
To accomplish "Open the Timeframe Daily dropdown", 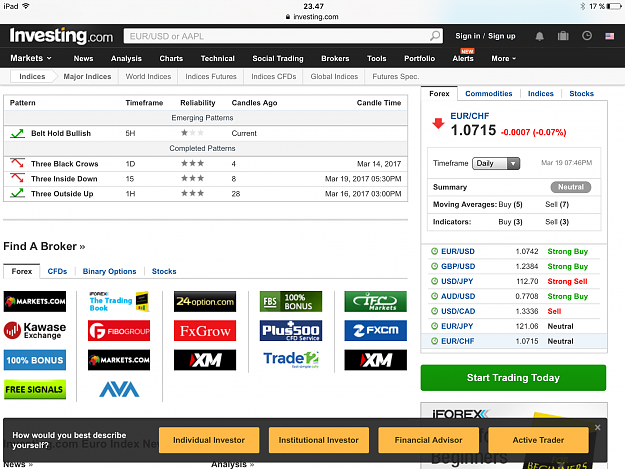I will [496, 163].
